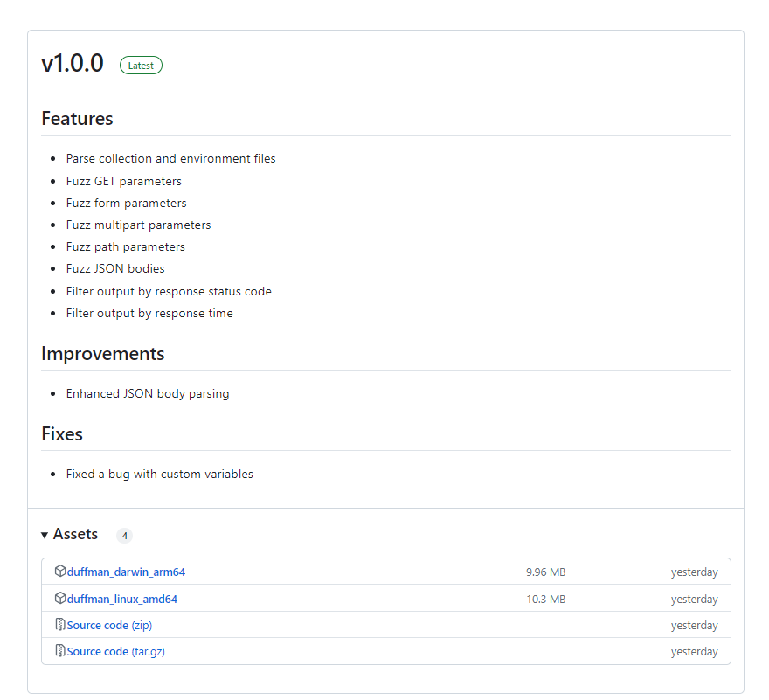Image resolution: width=769 pixels, height=700 pixels.
Task: Click the Fixes section heading
Action: 62,434
